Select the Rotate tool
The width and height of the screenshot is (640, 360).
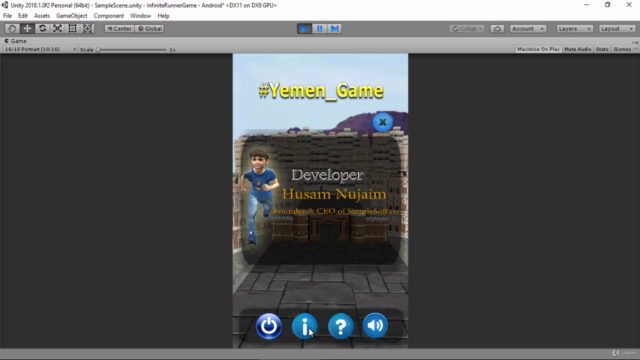click(x=42, y=29)
